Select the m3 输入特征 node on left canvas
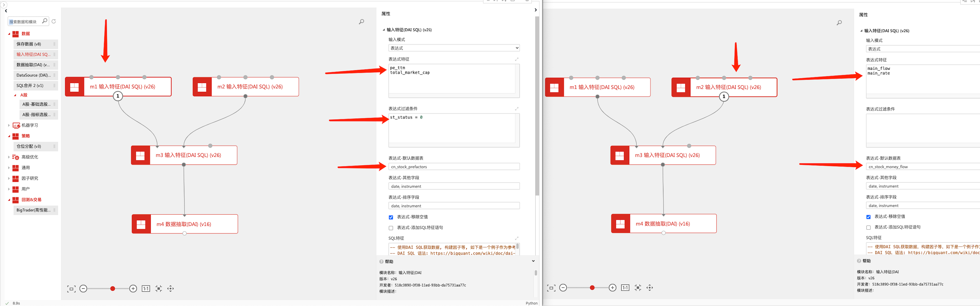 point(188,155)
